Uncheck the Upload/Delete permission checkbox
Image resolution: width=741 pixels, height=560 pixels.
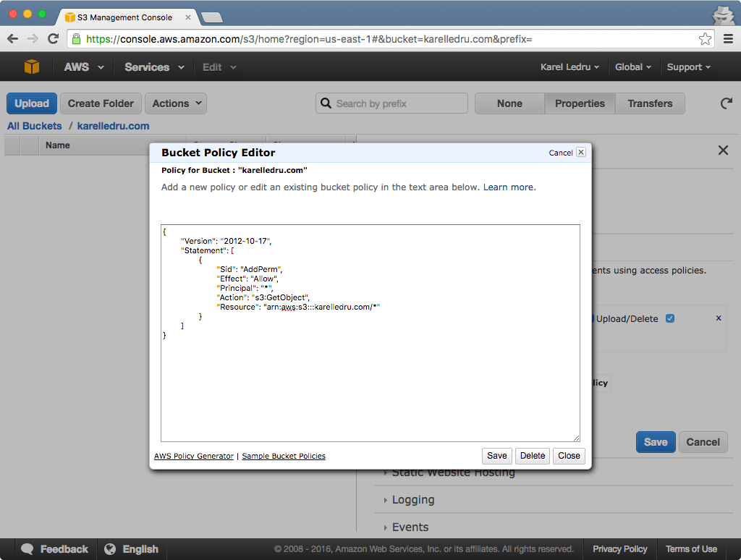pyautogui.click(x=670, y=318)
